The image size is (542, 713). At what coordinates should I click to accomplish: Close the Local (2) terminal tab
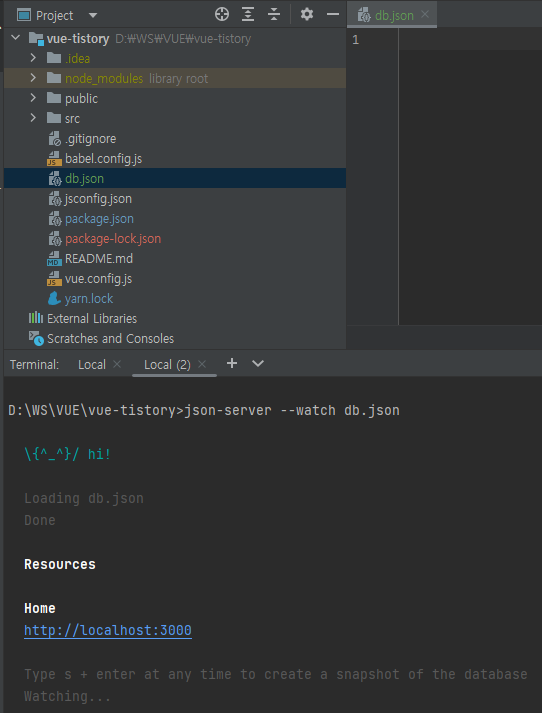[202, 364]
